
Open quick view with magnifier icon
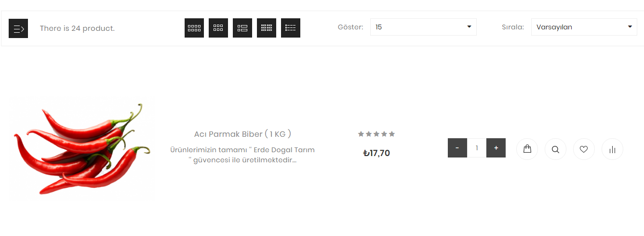[x=555, y=149]
